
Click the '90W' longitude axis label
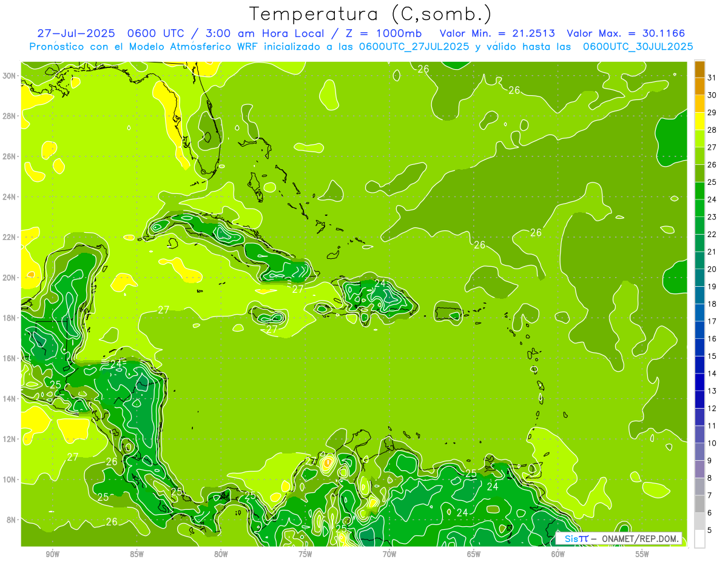pos(52,554)
